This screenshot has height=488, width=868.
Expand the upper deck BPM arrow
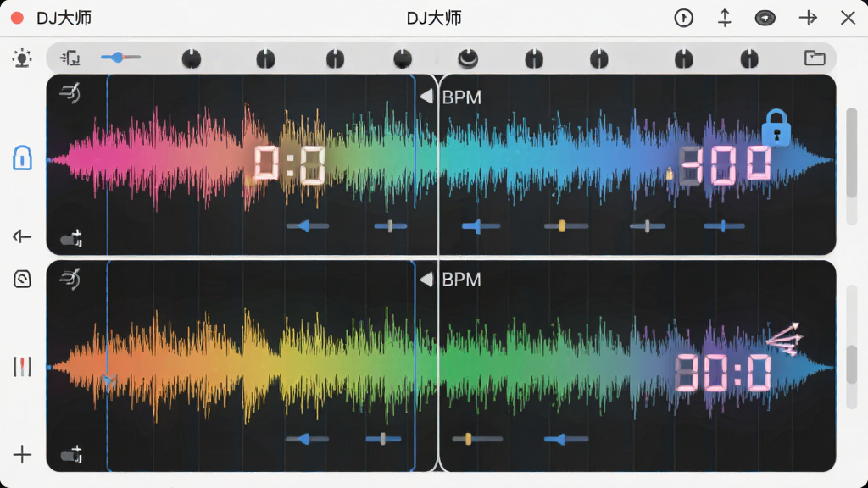pyautogui.click(x=426, y=97)
